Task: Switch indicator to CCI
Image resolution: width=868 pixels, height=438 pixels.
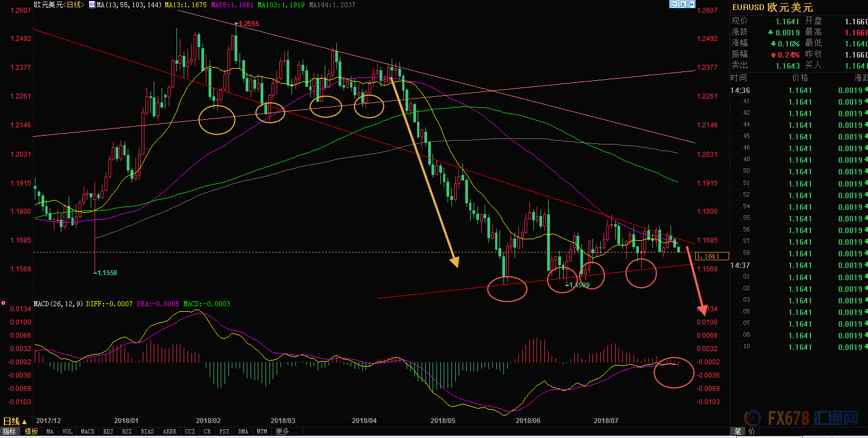Action: (190, 431)
